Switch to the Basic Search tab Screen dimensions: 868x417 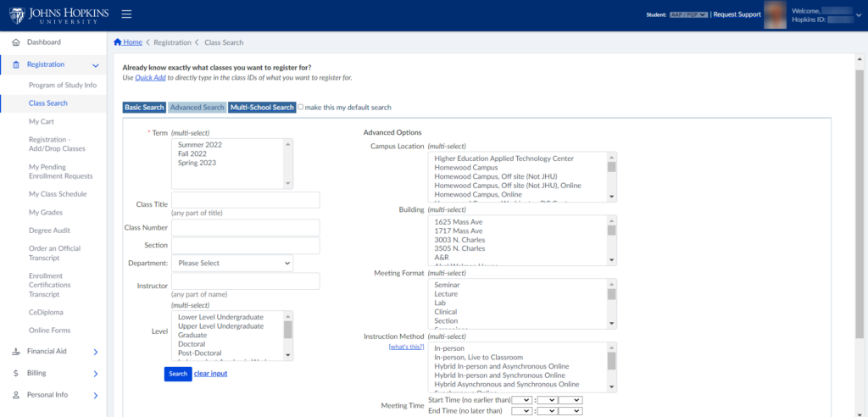pos(144,108)
